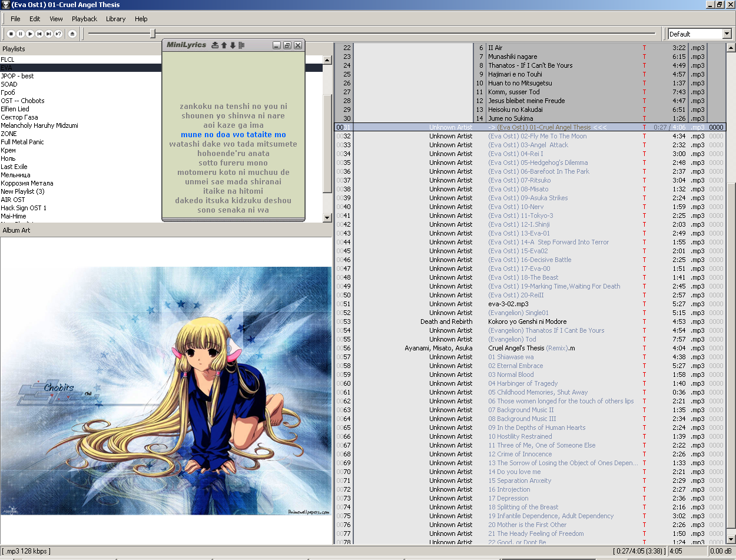Open the Help menu
The image size is (736, 560).
pos(141,19)
